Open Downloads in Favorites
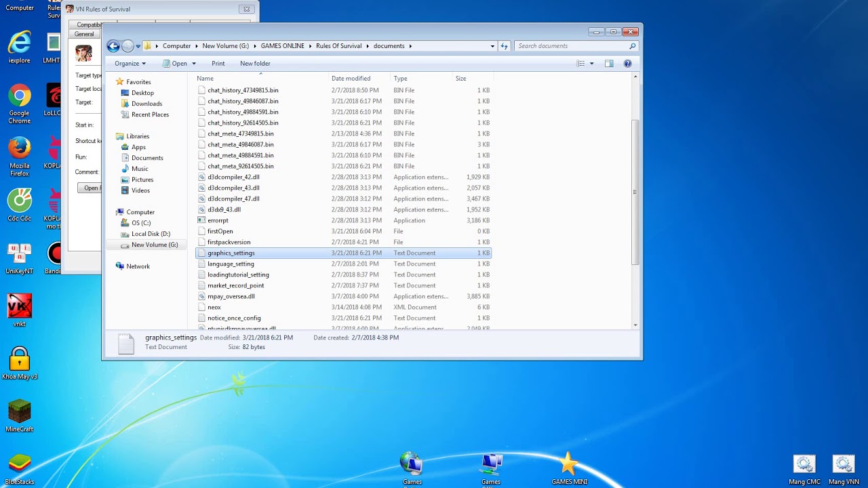Viewport: 868px width, 488px height. coord(146,104)
